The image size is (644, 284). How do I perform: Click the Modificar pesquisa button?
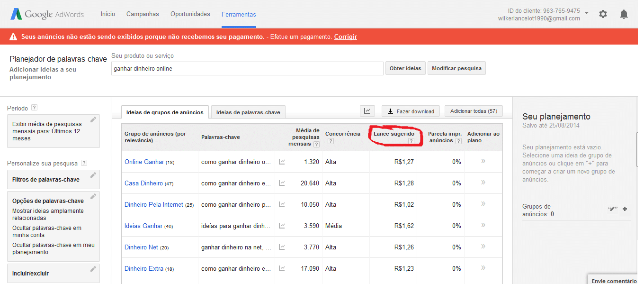point(456,68)
